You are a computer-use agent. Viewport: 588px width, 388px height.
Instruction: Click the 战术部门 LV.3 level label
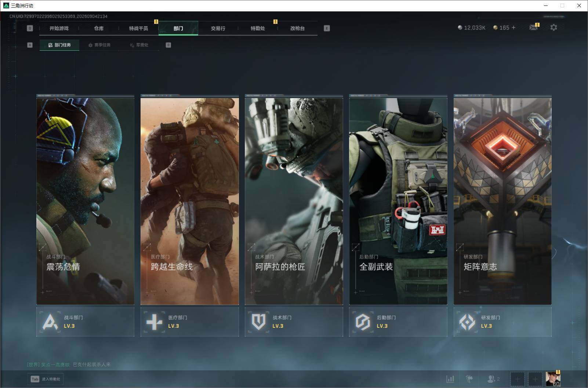click(278, 326)
